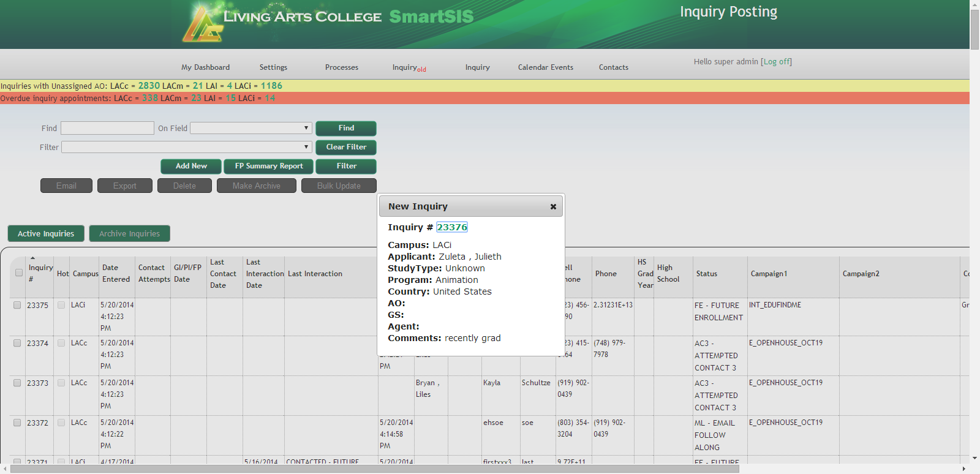Click inquiry number 23374 in the table

coord(37,344)
